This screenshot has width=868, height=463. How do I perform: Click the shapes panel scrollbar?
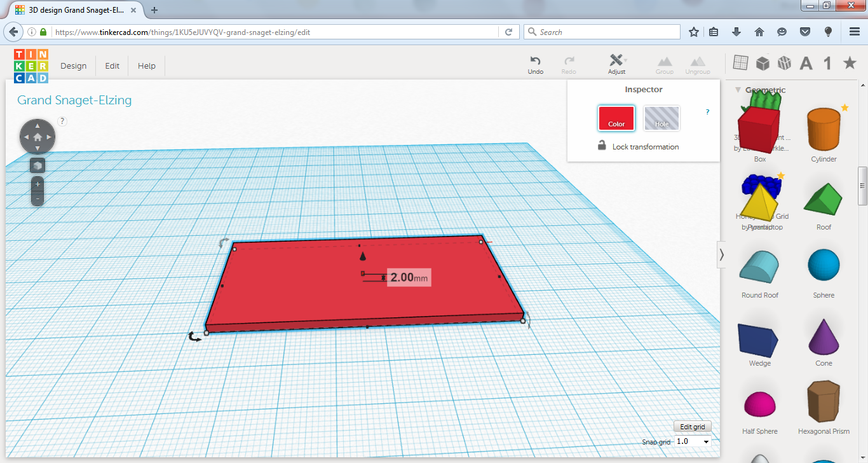863,186
